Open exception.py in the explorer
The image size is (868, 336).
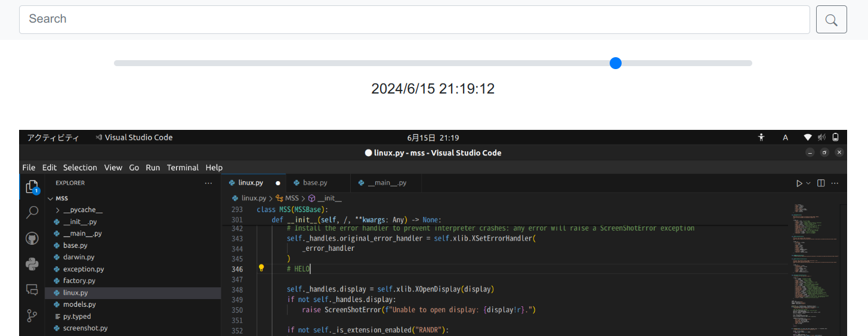pos(84,269)
